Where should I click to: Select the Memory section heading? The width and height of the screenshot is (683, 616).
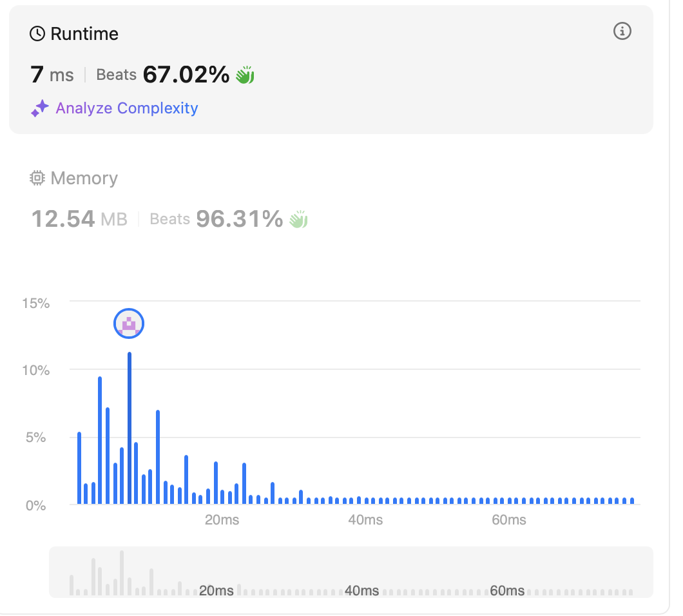[84, 178]
